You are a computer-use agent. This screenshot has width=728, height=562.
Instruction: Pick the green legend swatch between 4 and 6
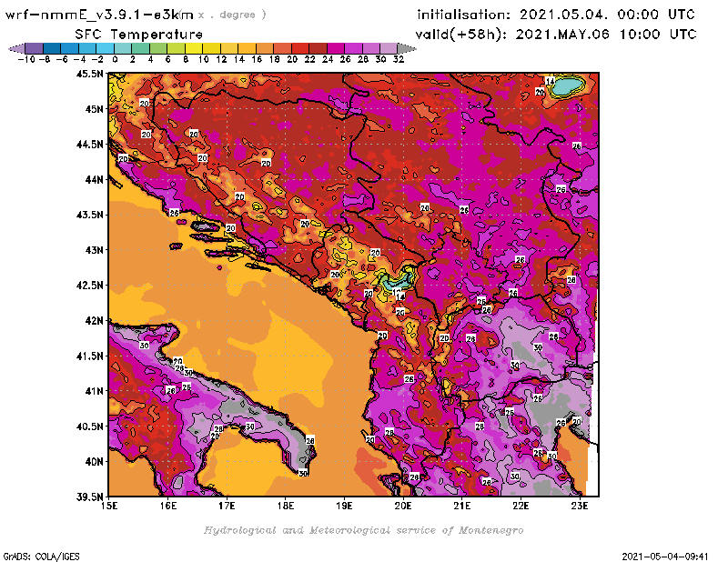coord(158,48)
